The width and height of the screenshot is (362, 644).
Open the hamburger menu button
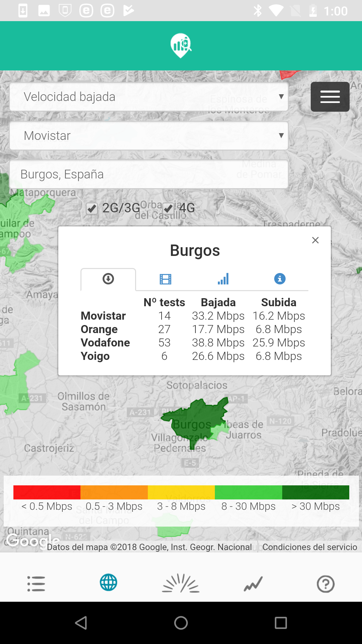(x=330, y=97)
